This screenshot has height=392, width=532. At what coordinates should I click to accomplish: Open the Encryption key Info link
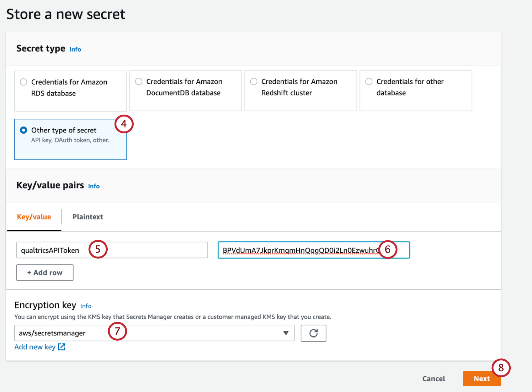tap(86, 306)
